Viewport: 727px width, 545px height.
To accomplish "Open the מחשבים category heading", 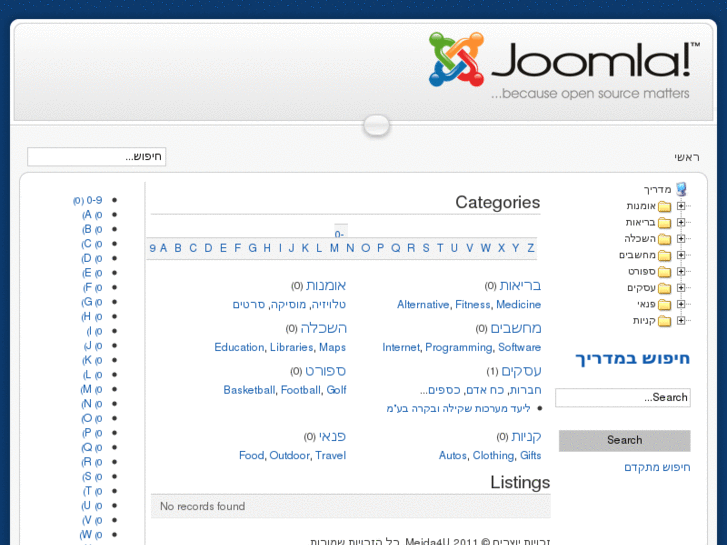I will click(516, 328).
